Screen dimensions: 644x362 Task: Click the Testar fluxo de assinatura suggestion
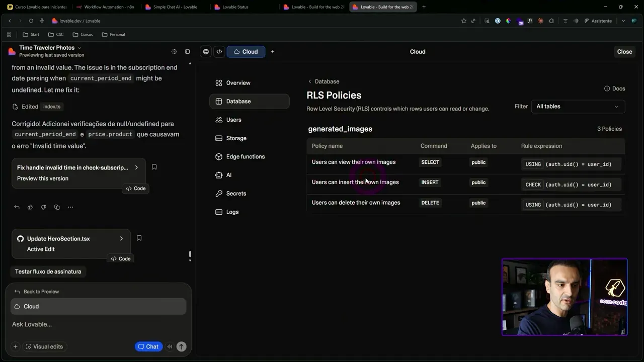coord(48,271)
